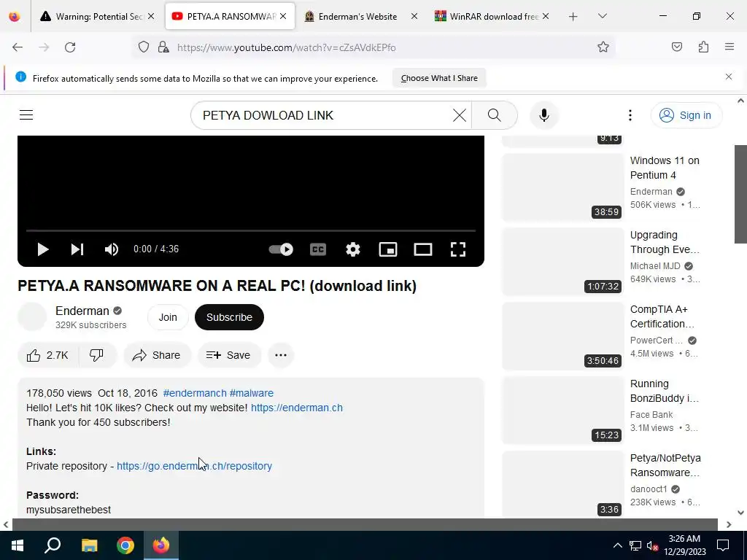
Task: Dislike the video thumbs-down button
Action: click(97, 355)
